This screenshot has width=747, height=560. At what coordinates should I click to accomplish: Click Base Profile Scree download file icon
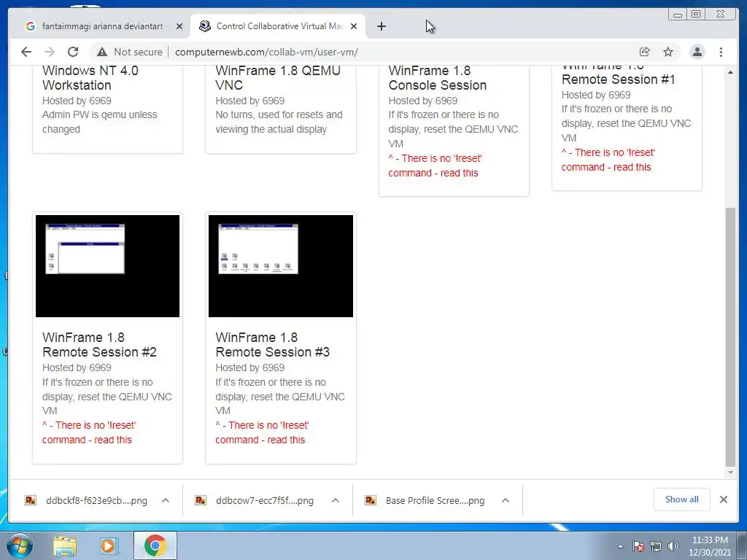point(371,500)
